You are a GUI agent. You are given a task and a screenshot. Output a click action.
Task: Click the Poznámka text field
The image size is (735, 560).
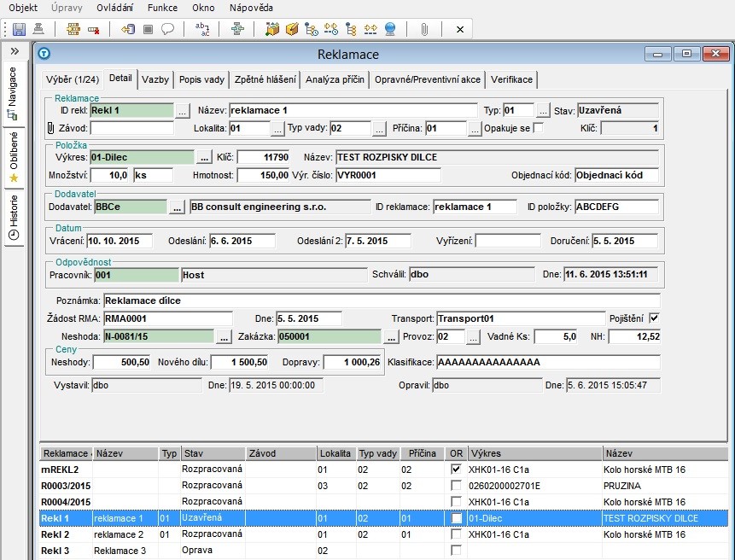[382, 300]
